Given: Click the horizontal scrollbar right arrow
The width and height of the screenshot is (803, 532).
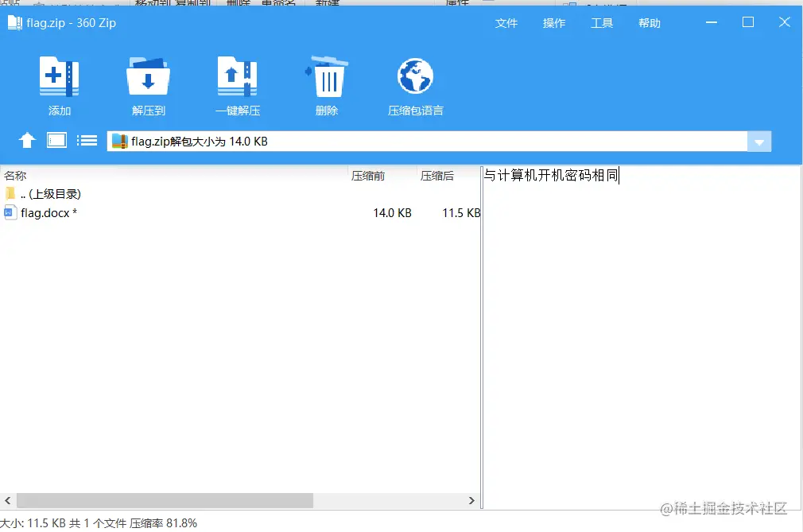Looking at the screenshot, I should 471,500.
